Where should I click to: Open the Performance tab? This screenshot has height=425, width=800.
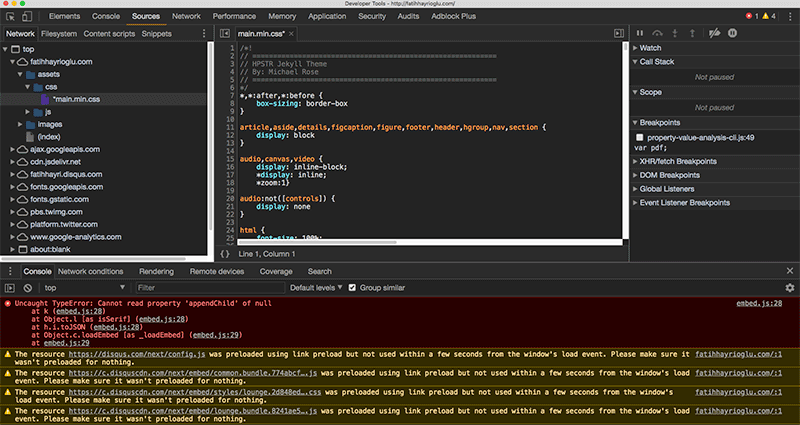tap(234, 16)
